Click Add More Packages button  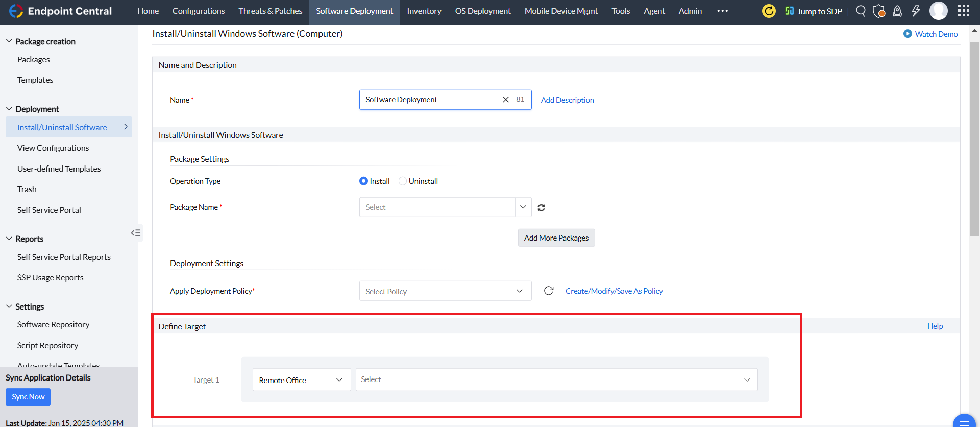click(556, 238)
